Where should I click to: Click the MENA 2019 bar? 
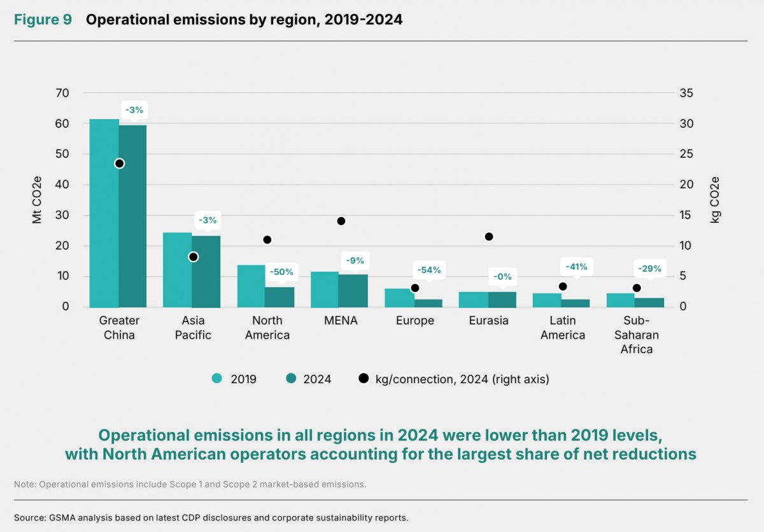coord(325,290)
